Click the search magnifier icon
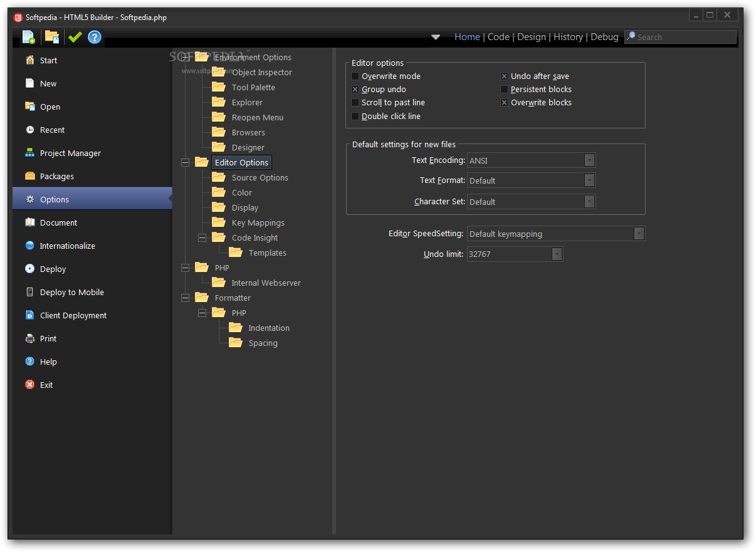The width and height of the screenshot is (756, 552). point(631,36)
